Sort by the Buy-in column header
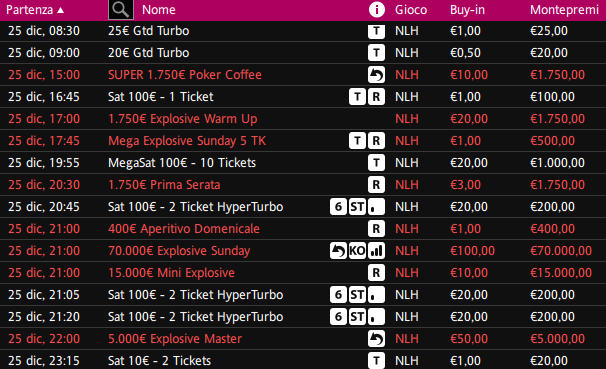Image resolution: width=606 pixels, height=369 pixels. (x=467, y=10)
